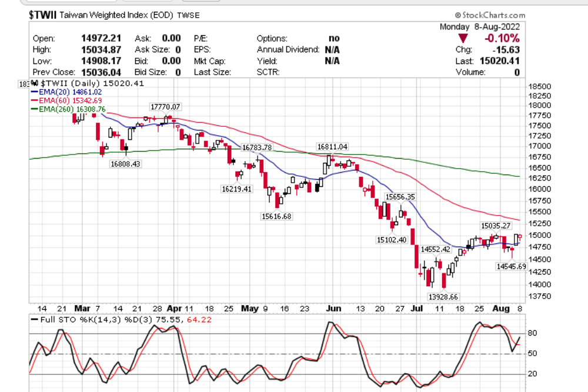Click the 13928.66 July low label

point(443,297)
